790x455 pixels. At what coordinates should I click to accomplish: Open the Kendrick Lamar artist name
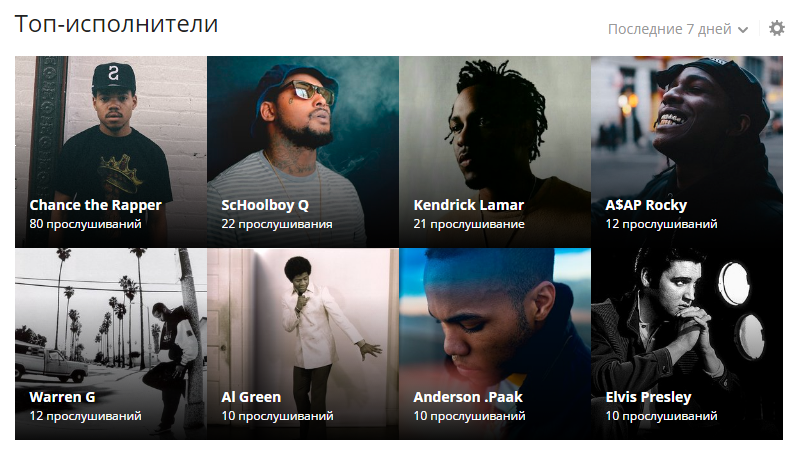coord(469,205)
